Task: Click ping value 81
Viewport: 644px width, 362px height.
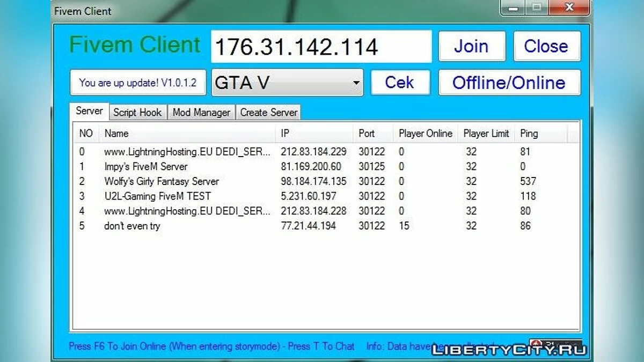Action: coord(525,152)
